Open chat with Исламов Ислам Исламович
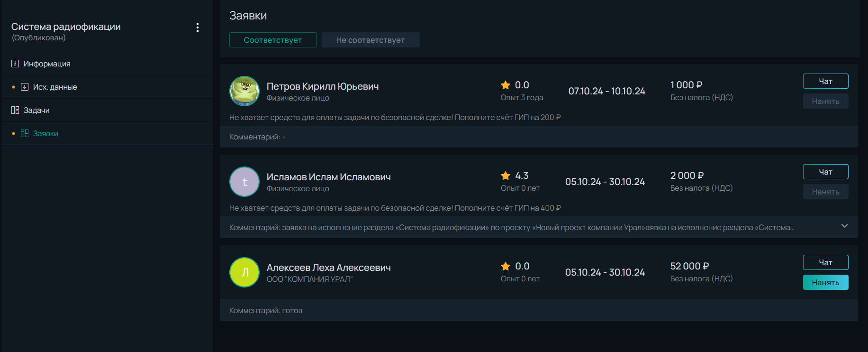The image size is (868, 352). [825, 172]
